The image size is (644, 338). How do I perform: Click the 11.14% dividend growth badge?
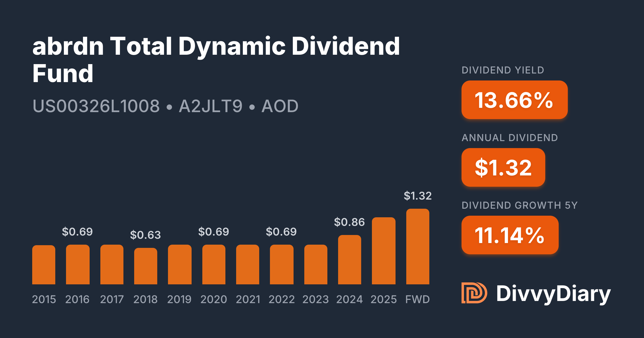point(510,235)
